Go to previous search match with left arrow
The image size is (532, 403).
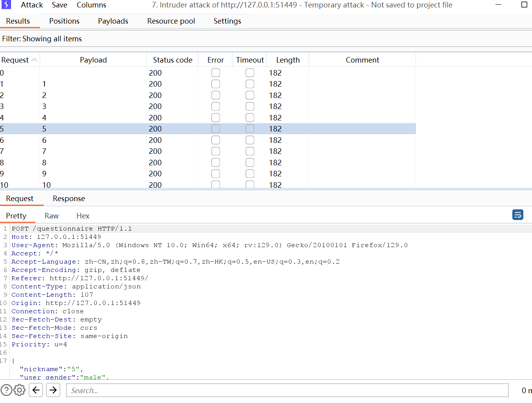pos(36,390)
